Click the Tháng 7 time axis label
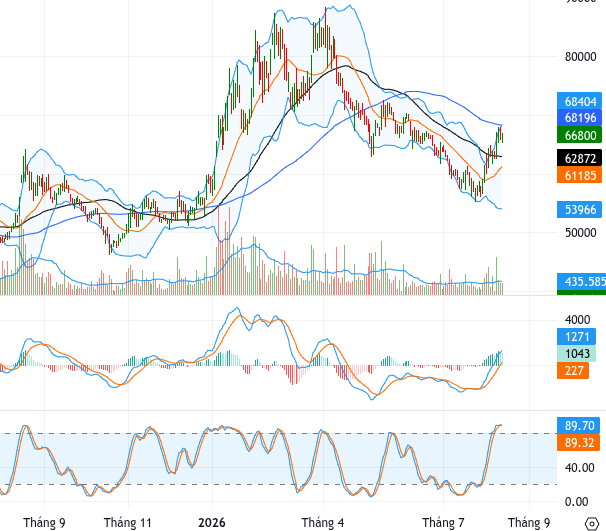The image size is (606, 531). (443, 523)
